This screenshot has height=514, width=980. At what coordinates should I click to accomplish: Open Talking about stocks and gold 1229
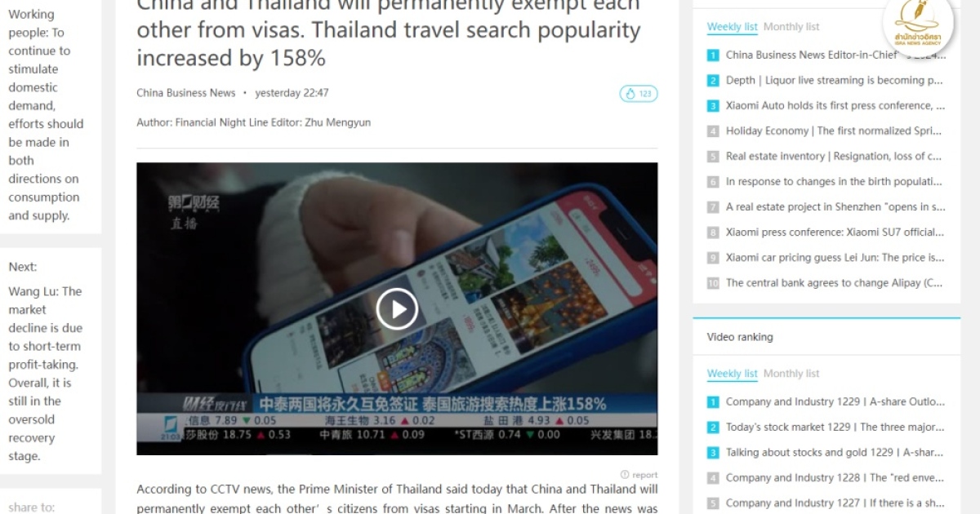pyautogui.click(x=834, y=453)
